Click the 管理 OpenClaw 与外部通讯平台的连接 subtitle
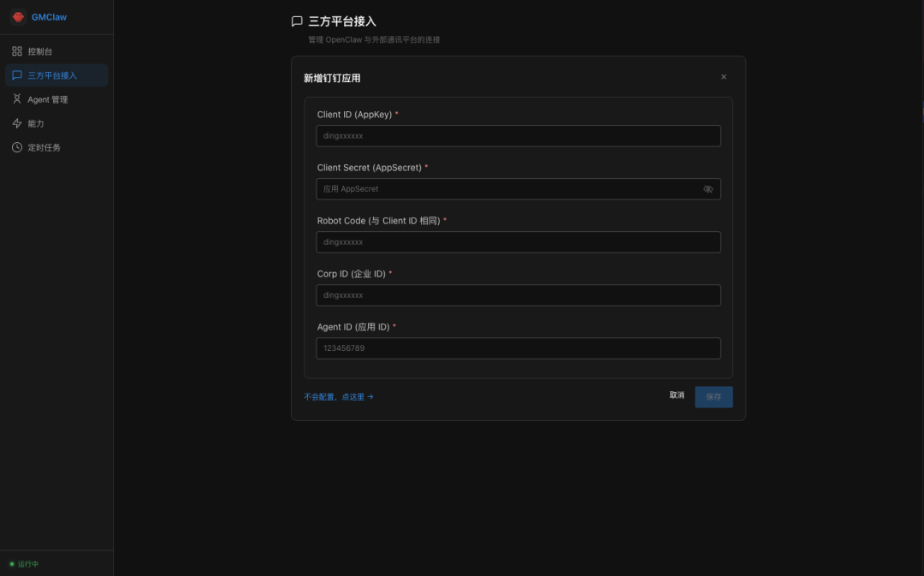Screen dimensions: 924x576 (x=374, y=39)
